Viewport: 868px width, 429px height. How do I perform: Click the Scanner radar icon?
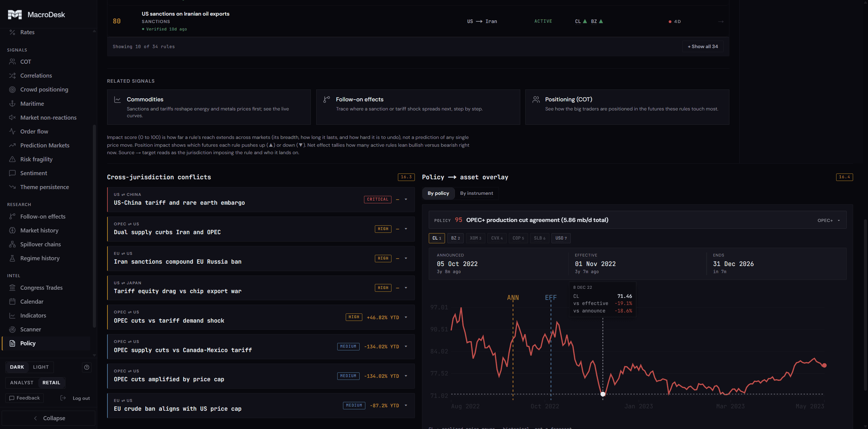12,329
